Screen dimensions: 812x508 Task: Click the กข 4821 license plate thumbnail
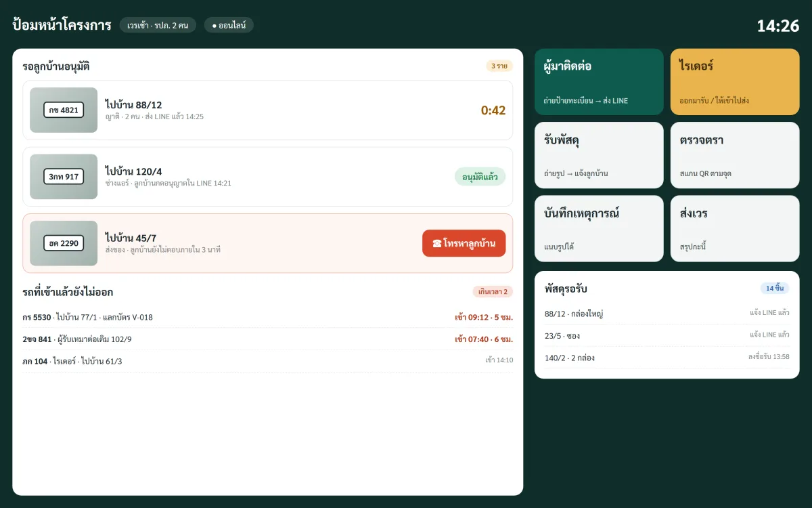point(64,110)
